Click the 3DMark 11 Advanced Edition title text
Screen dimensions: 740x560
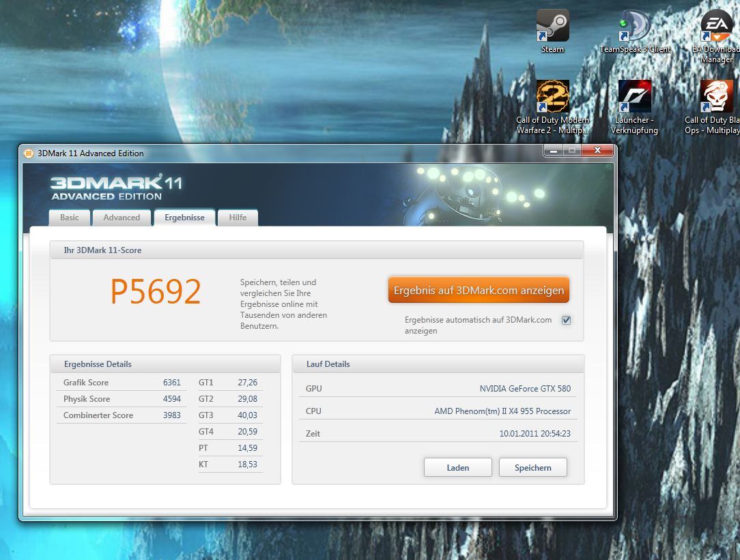tap(91, 153)
